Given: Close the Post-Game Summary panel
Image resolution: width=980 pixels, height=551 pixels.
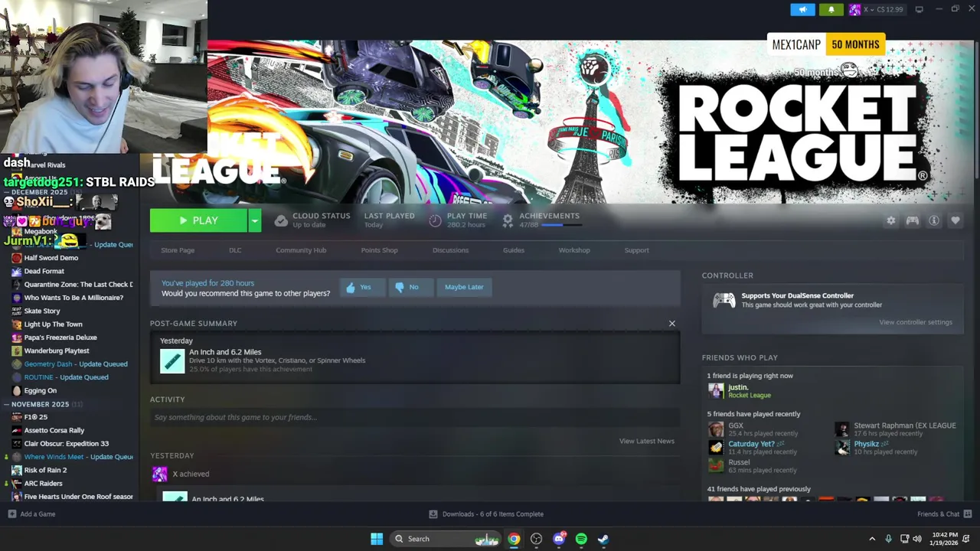Looking at the screenshot, I should 672,324.
